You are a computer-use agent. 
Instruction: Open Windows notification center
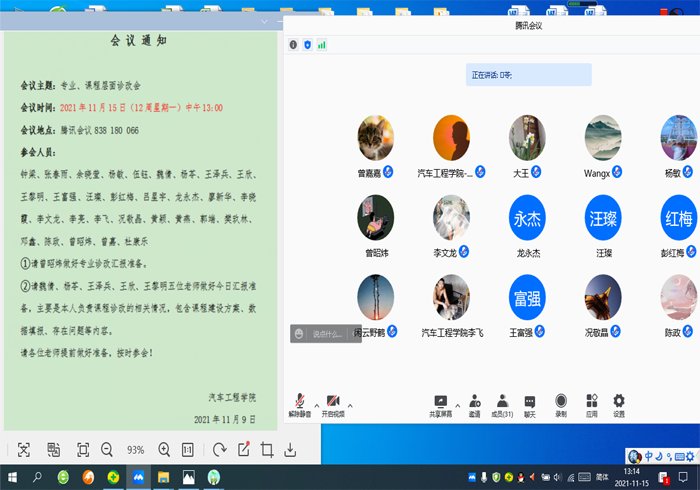[x=683, y=478]
